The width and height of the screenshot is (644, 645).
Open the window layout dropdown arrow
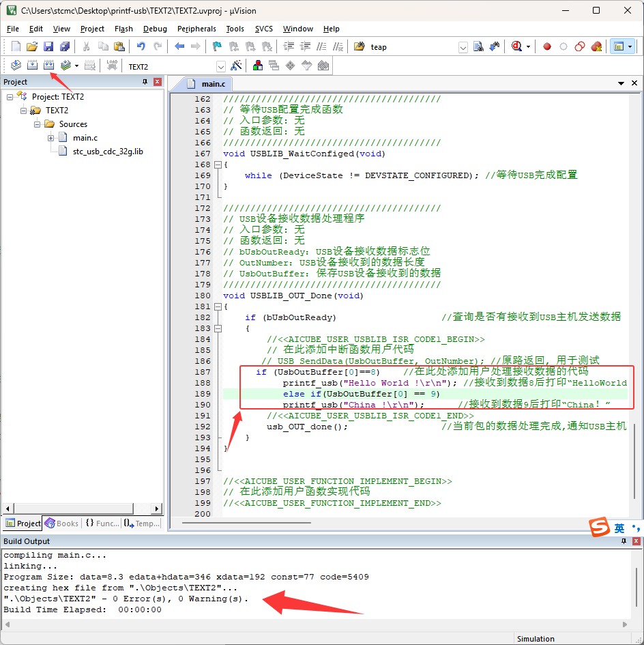point(630,46)
